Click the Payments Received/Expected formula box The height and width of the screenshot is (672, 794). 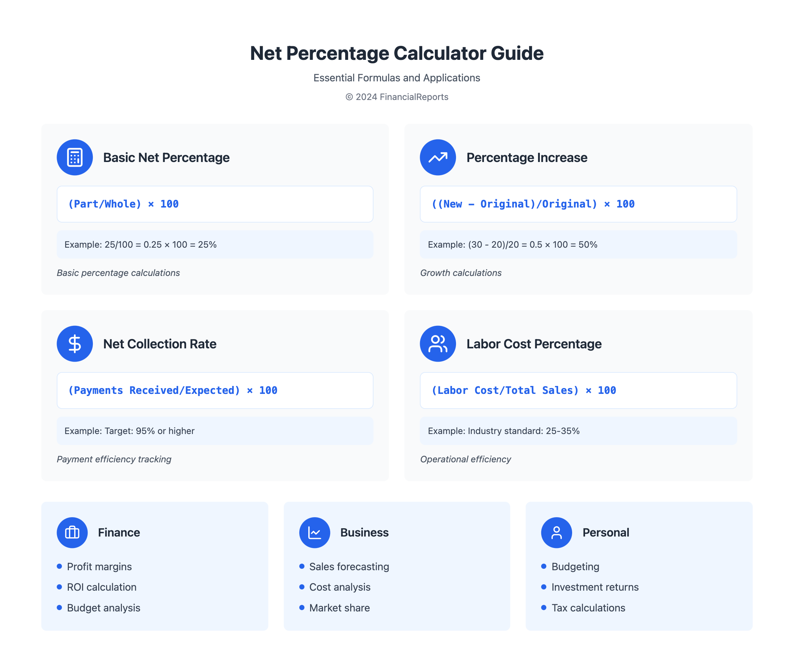(x=215, y=390)
